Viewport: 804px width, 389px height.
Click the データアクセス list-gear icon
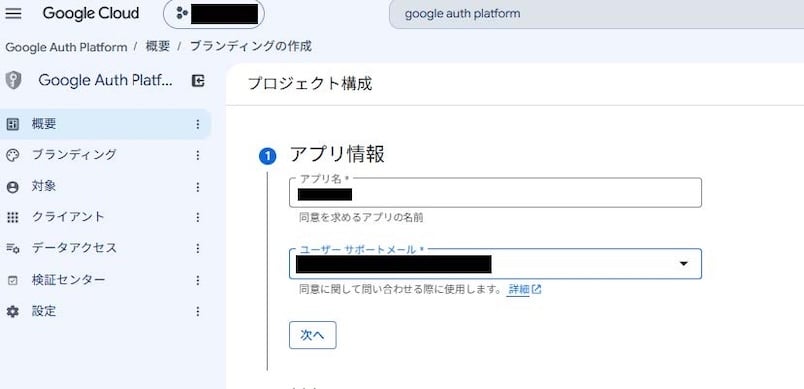tap(13, 249)
